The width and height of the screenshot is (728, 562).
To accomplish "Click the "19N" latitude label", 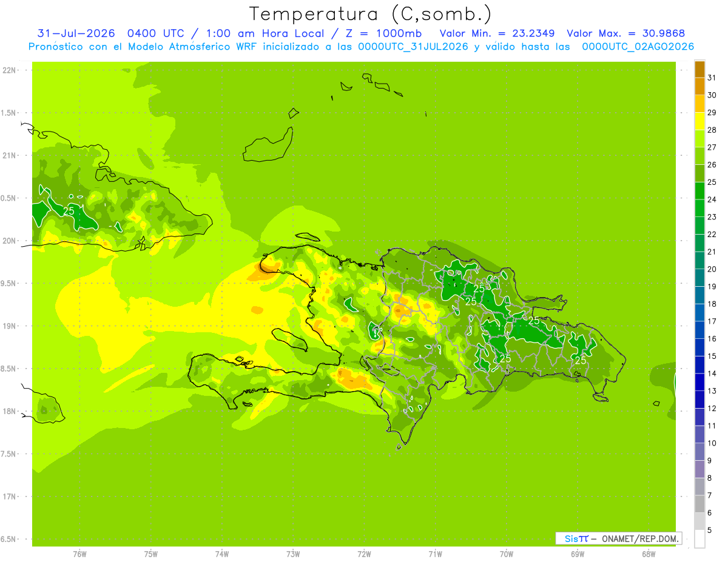I will tap(9, 326).
